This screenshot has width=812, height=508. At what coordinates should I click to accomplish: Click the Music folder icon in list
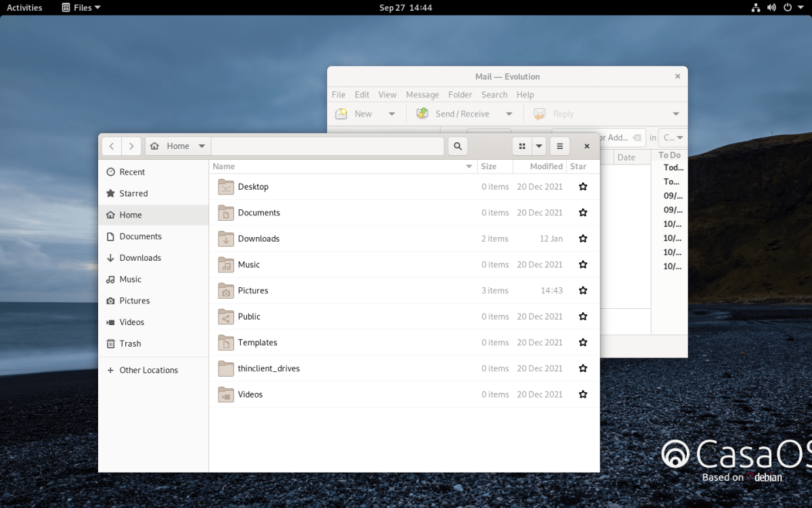point(226,265)
